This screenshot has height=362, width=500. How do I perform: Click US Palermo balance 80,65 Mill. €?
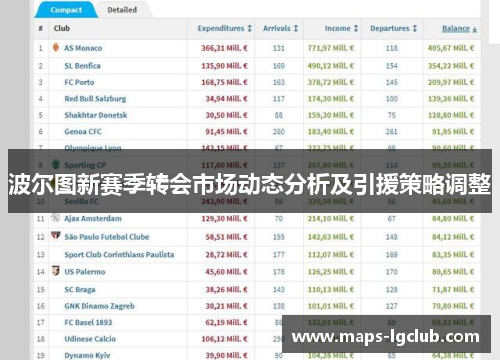pyautogui.click(x=453, y=272)
